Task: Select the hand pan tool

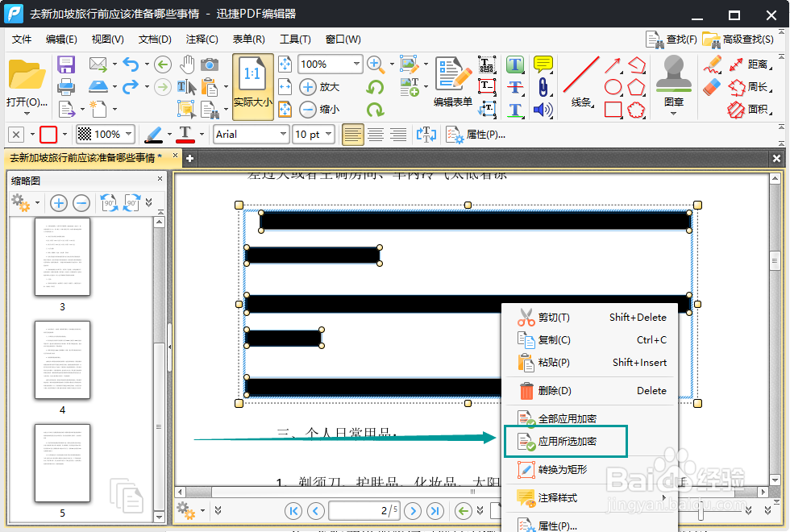Action: click(187, 64)
